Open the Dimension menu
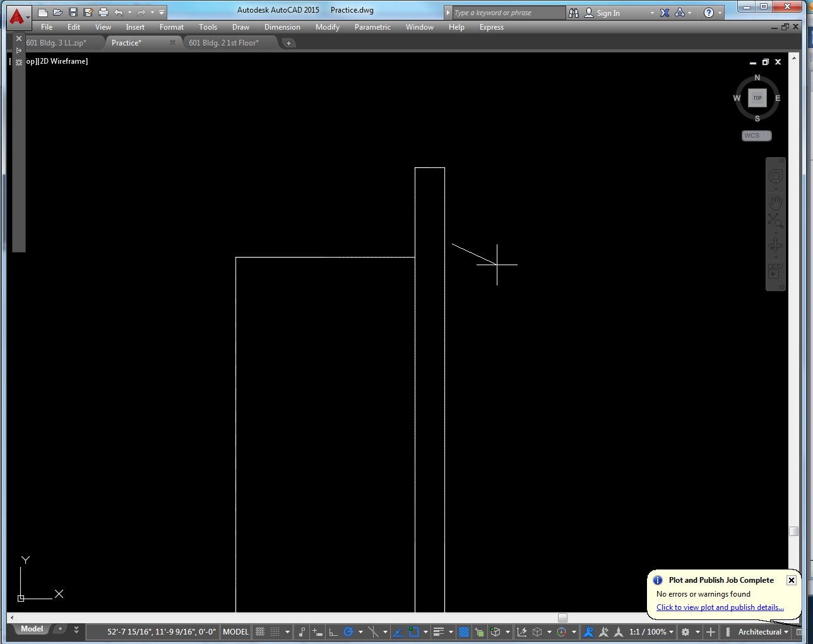Screen dimensions: 813x644 tap(282, 27)
